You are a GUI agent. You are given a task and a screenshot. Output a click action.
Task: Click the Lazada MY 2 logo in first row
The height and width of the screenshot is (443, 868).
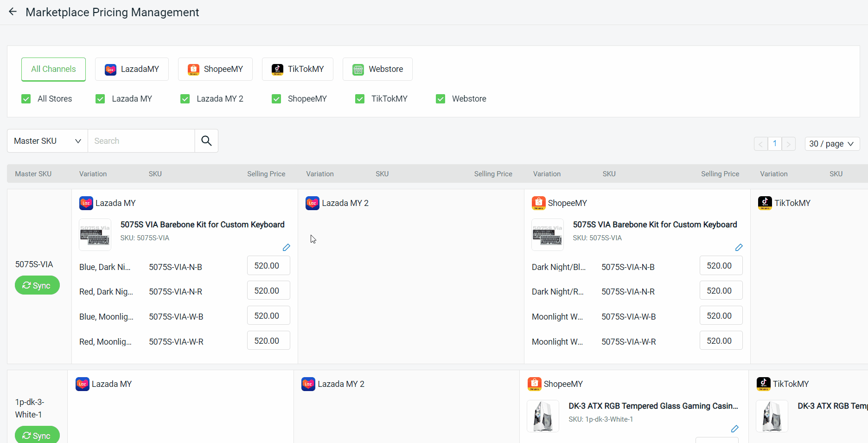pos(312,203)
